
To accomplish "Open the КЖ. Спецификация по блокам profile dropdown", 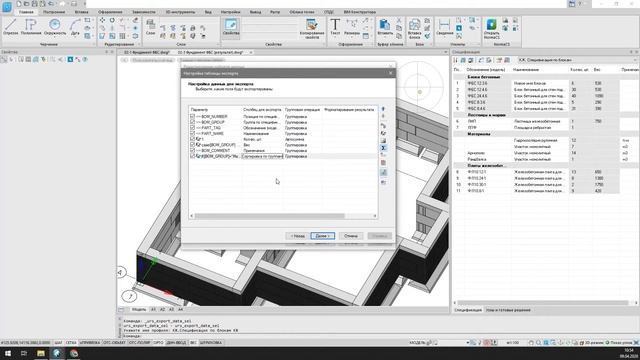I will (x=577, y=60).
